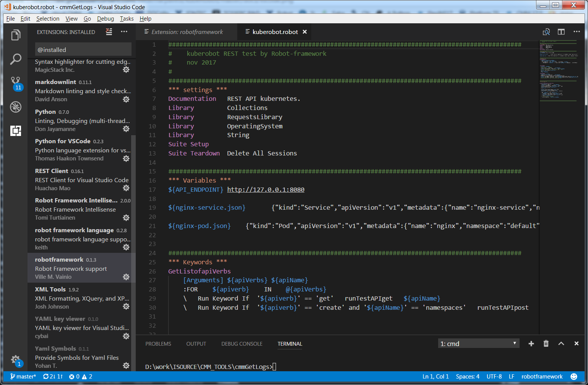588x385 pixels.
Task: Close the terminal panel
Action: click(x=577, y=344)
